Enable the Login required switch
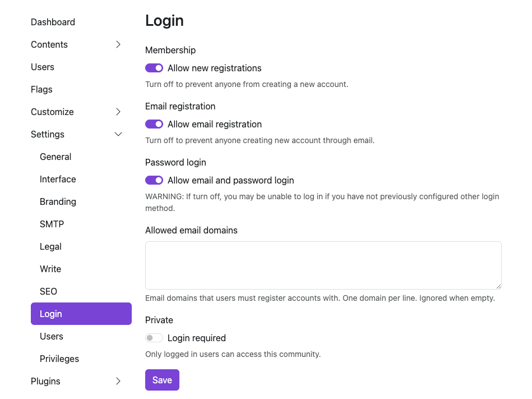 click(154, 338)
